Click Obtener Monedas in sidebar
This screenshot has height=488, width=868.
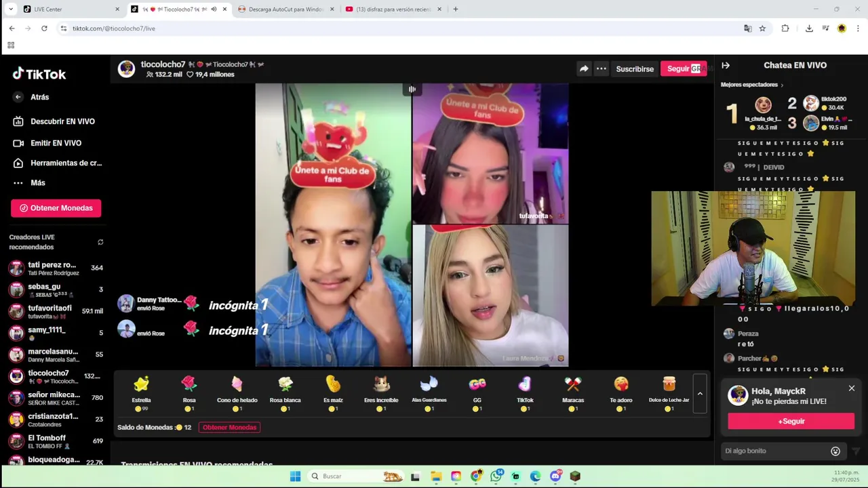click(56, 208)
